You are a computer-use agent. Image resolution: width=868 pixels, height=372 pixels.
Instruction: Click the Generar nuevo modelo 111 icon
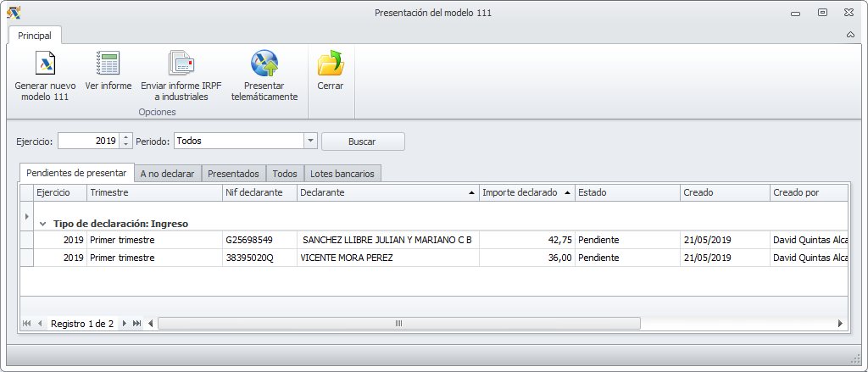point(46,63)
